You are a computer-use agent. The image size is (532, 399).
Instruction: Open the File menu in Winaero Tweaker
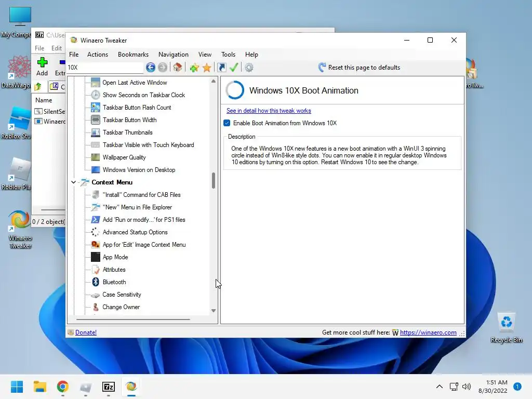[74, 54]
